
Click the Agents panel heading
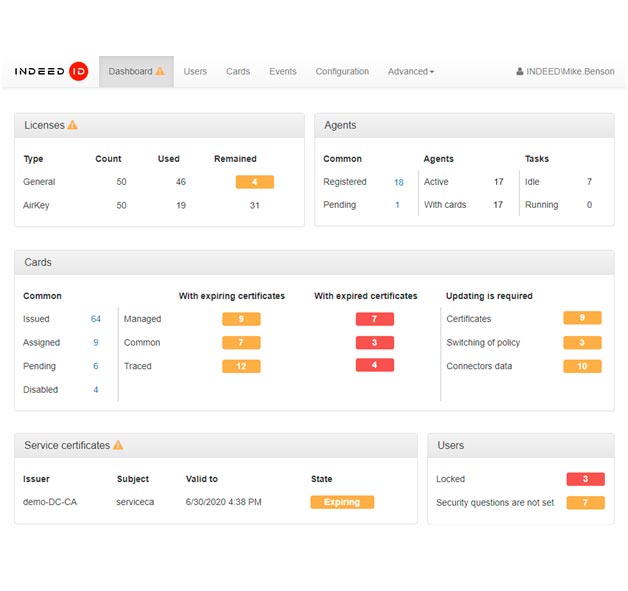pos(340,125)
